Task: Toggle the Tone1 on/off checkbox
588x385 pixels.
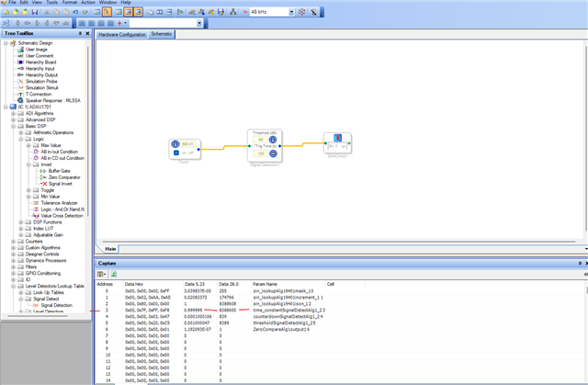Action: 175,153
